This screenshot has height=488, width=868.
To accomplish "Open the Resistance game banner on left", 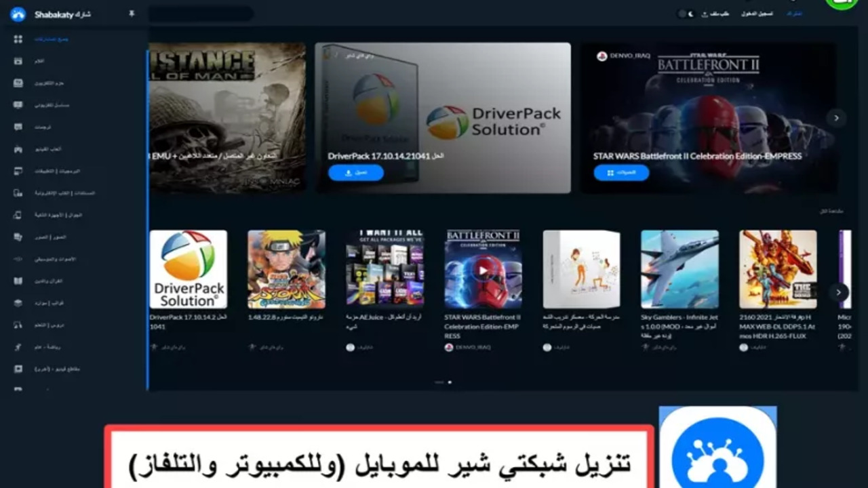I will click(x=226, y=118).
